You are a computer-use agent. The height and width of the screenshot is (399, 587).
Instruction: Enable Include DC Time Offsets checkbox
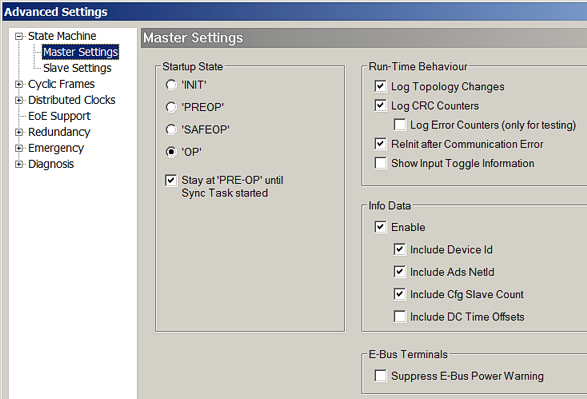[x=399, y=317]
